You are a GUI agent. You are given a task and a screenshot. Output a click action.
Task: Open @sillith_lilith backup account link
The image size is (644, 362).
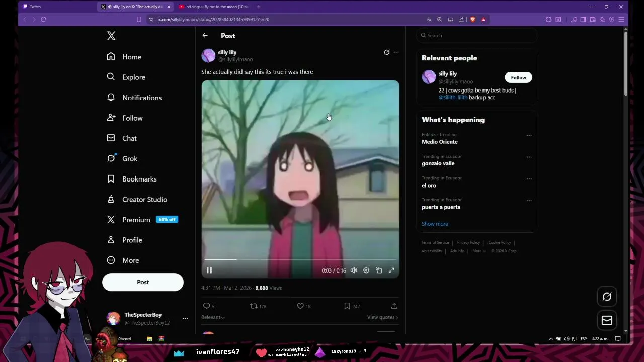tap(453, 98)
